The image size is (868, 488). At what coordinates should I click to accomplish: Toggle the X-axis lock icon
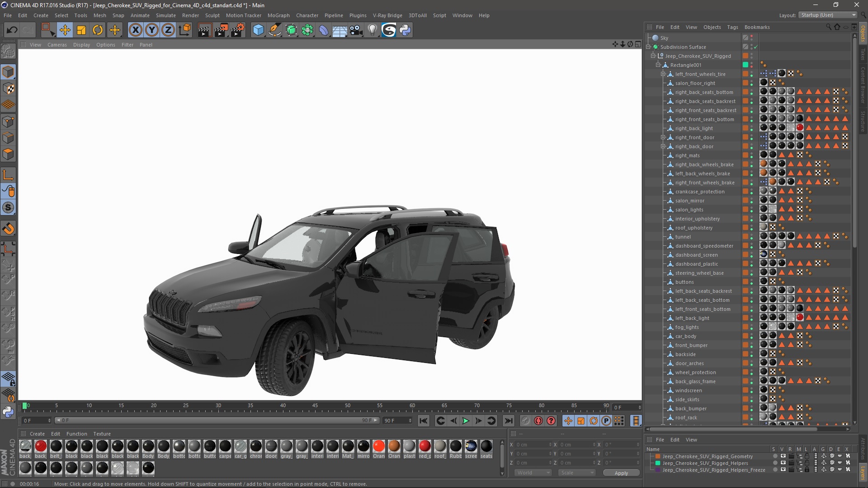click(135, 30)
